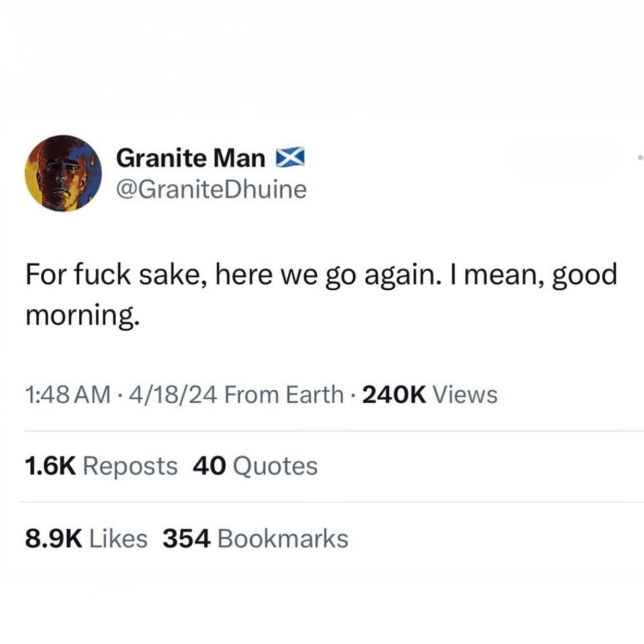Click the divider line above Reposts
This screenshot has height=644, width=644.
pos(333,431)
